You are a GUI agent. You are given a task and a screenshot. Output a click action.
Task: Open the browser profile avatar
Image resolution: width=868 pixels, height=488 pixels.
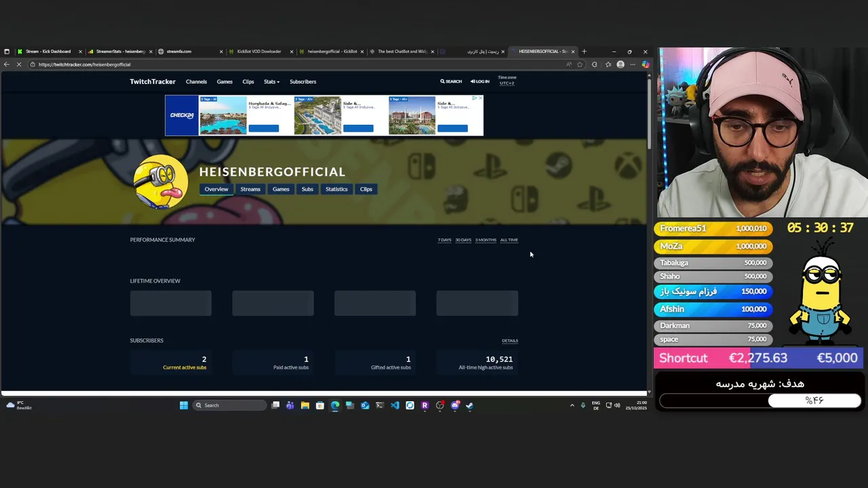click(620, 64)
